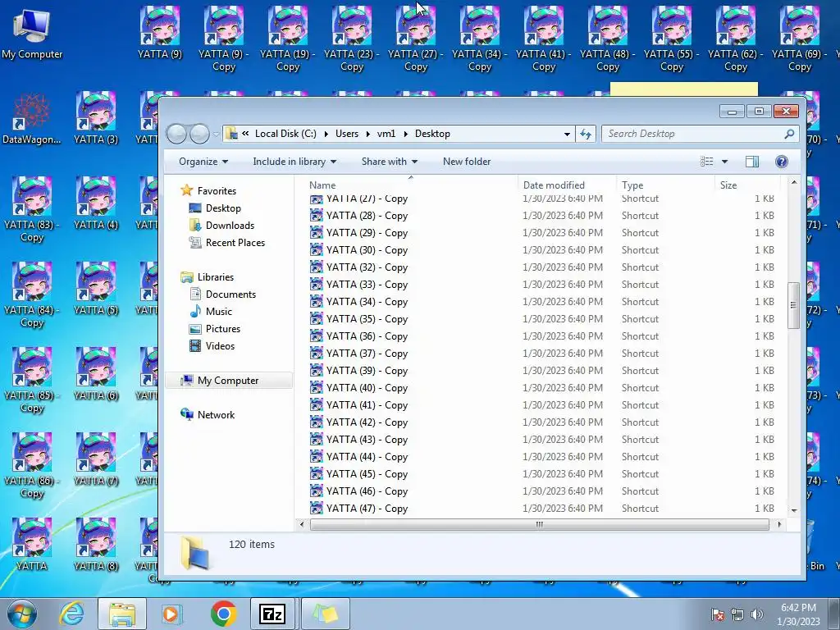Open Sticky Notes taskbar icon
The image size is (840, 630).
click(326, 614)
